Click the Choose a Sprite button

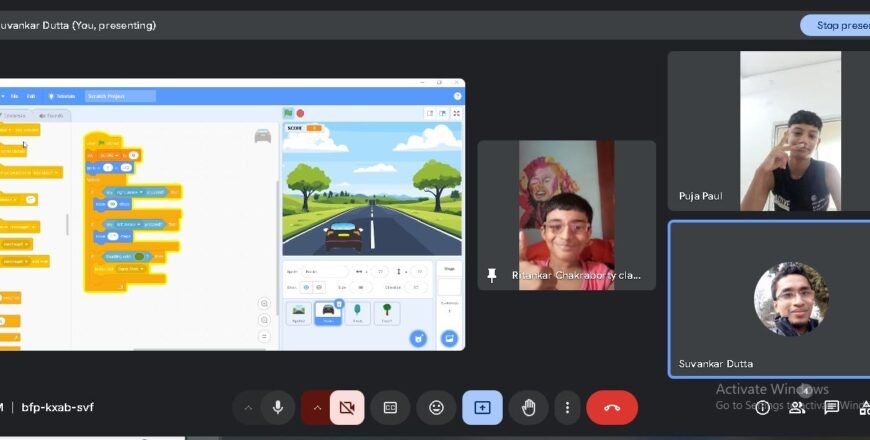tap(418, 338)
